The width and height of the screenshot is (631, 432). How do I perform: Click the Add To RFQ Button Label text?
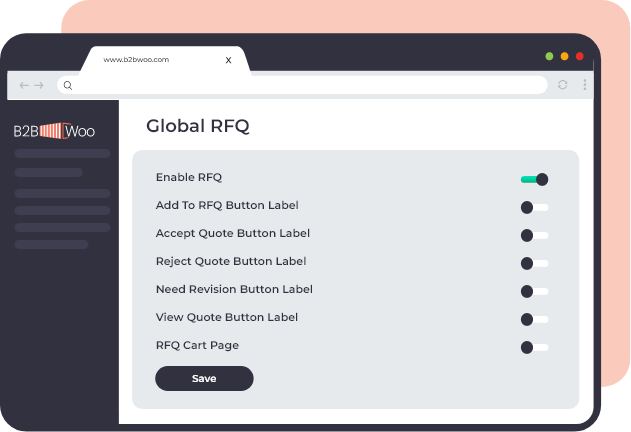click(227, 205)
